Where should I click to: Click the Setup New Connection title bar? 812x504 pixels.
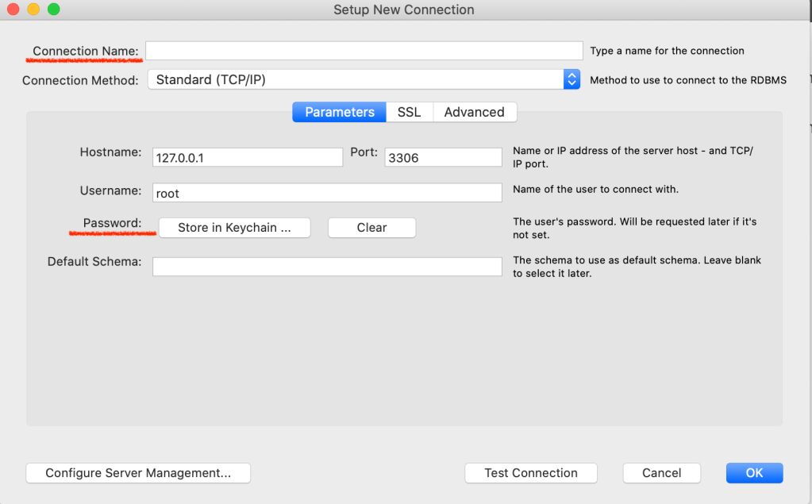(403, 10)
